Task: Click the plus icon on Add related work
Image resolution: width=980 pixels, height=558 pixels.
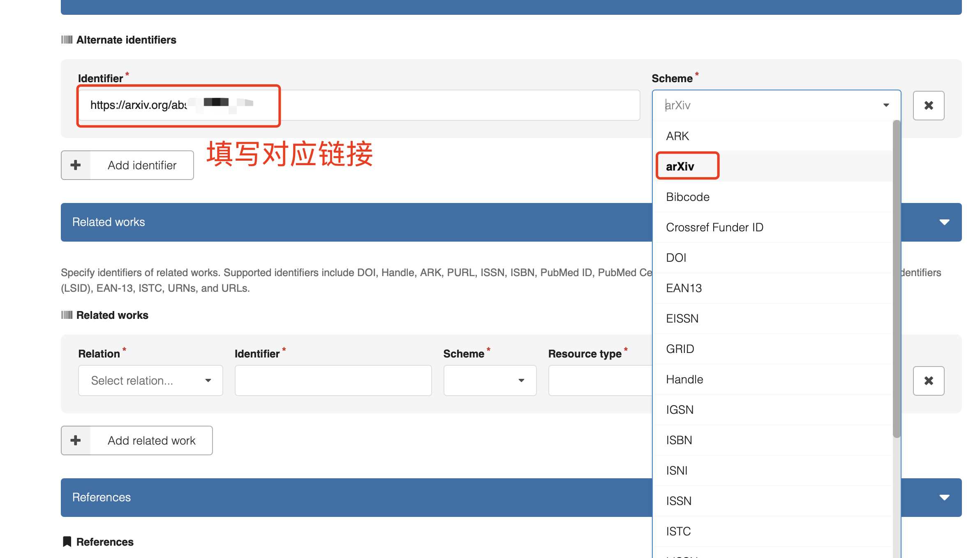Action: coord(76,440)
